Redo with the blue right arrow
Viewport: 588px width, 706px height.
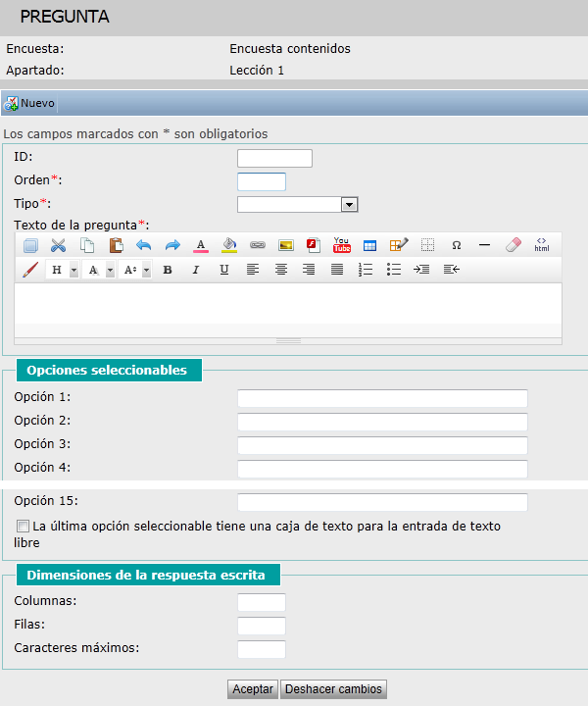[x=172, y=245]
